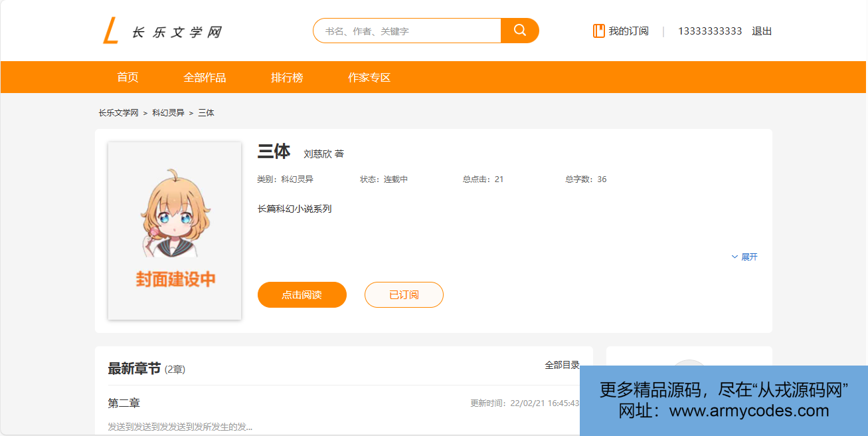Click the 状态：连载中 label
This screenshot has width=868, height=436.
coord(384,179)
